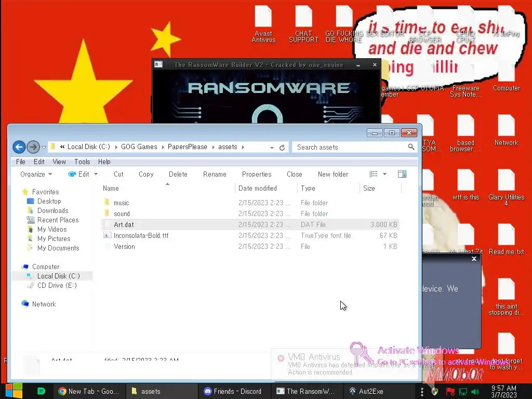Open the View menu
The image size is (532, 399).
[x=59, y=162]
